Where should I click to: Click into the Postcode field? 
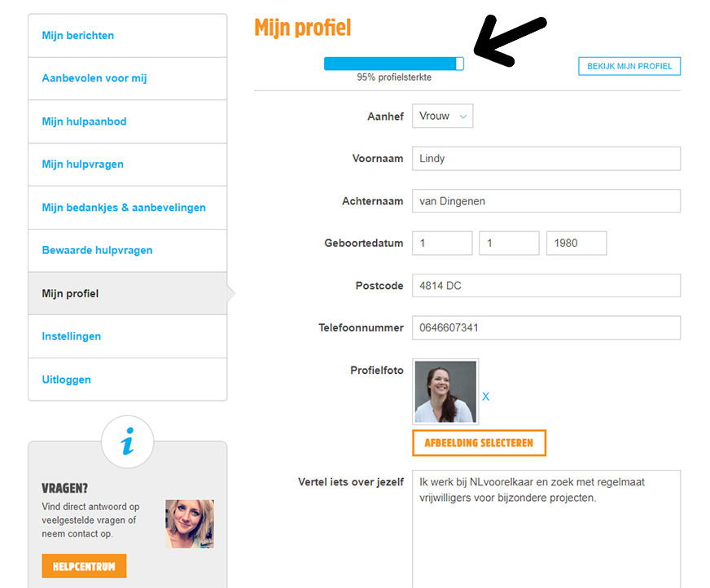[546, 286]
